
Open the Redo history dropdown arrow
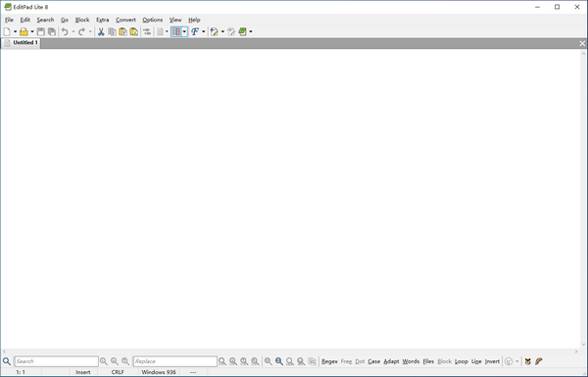tap(90, 32)
